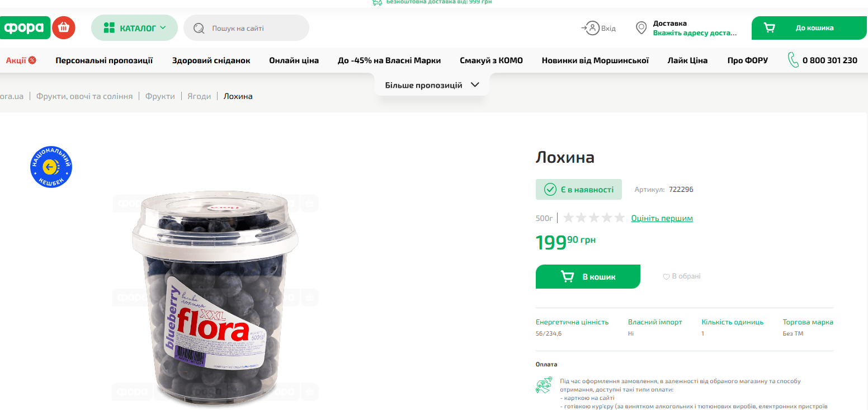Viewport: 868px width, 410px height.
Task: Click the delivery location pin icon
Action: [x=641, y=28]
